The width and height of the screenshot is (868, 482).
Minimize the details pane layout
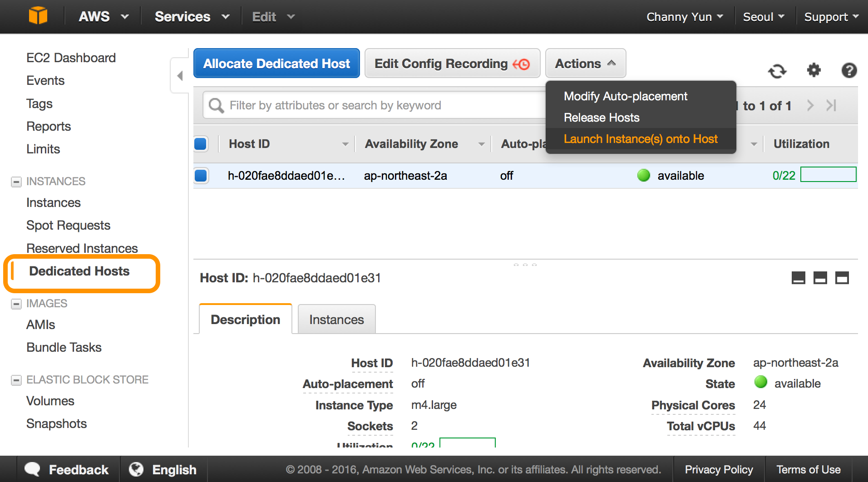coord(798,278)
